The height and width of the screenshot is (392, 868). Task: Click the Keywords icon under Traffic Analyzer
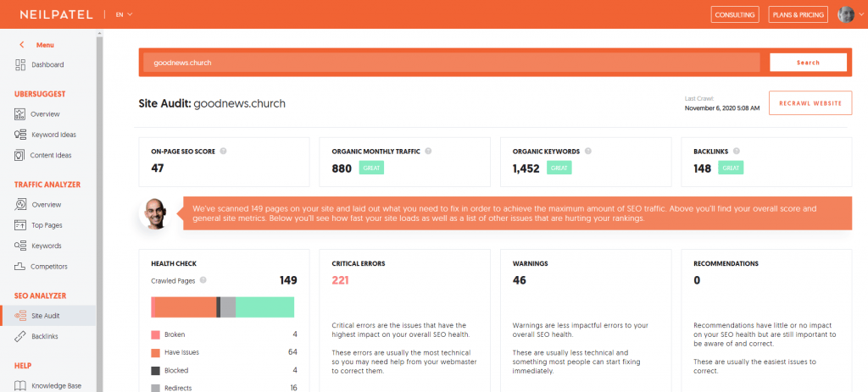click(20, 246)
